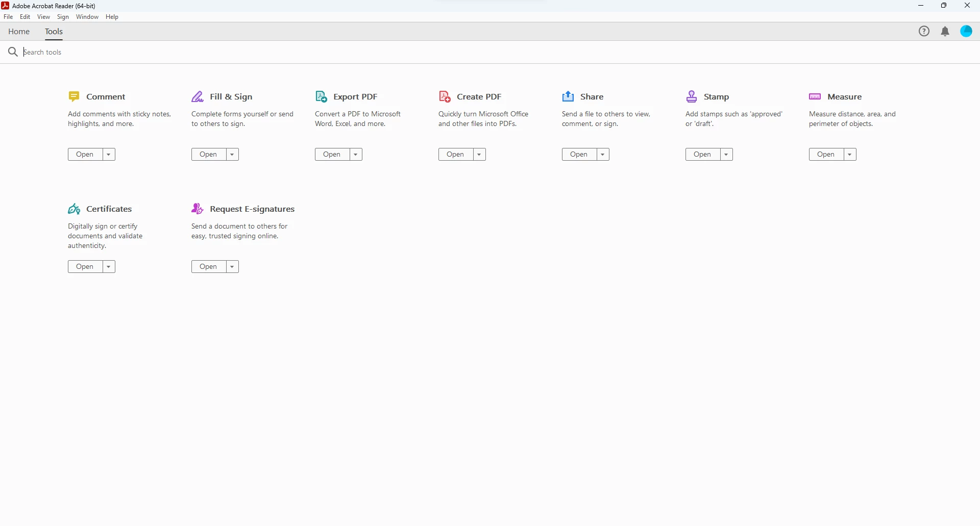Click the Fill & Sign pen icon
980x526 pixels.
[198, 96]
